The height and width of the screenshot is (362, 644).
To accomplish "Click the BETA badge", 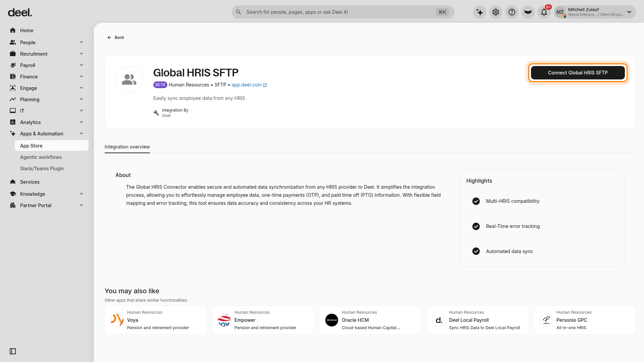I will [x=160, y=85].
